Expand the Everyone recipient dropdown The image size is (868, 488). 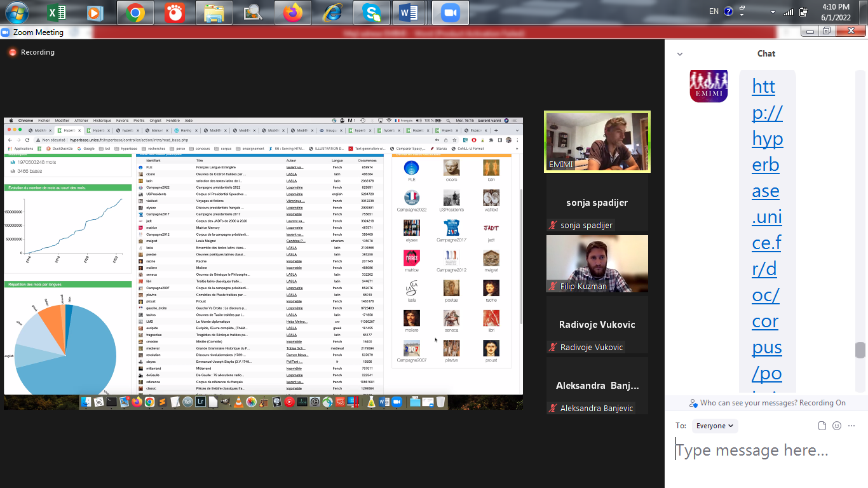[x=714, y=426]
